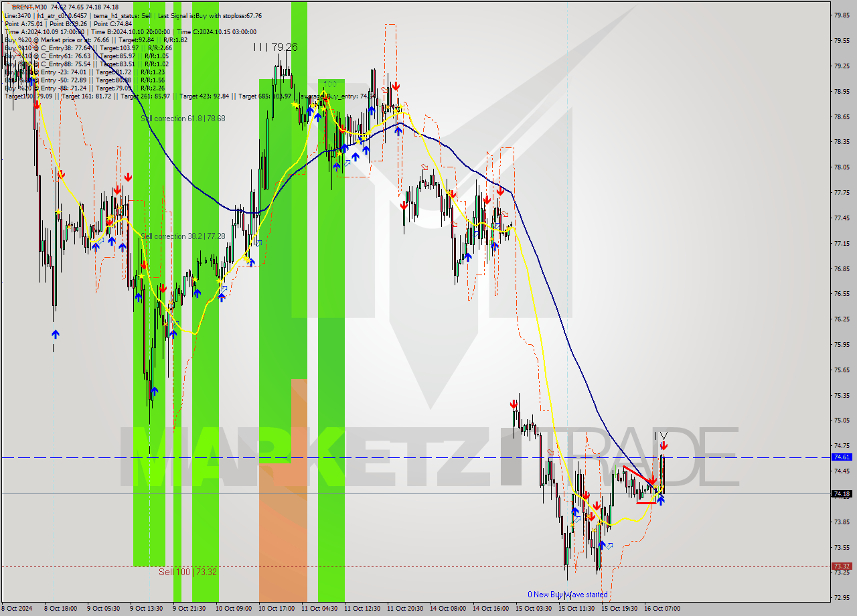Click the 72.95 price axis label

click(841, 598)
